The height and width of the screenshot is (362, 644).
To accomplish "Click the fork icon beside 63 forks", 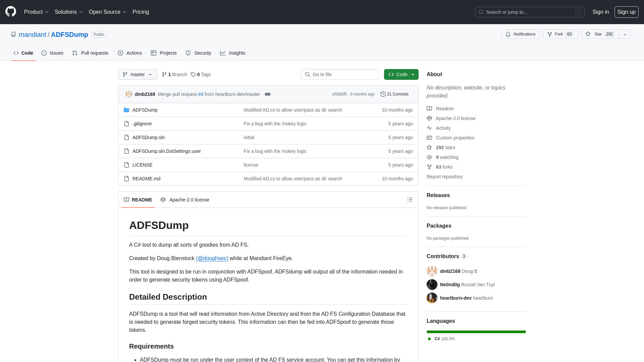I will point(429,167).
